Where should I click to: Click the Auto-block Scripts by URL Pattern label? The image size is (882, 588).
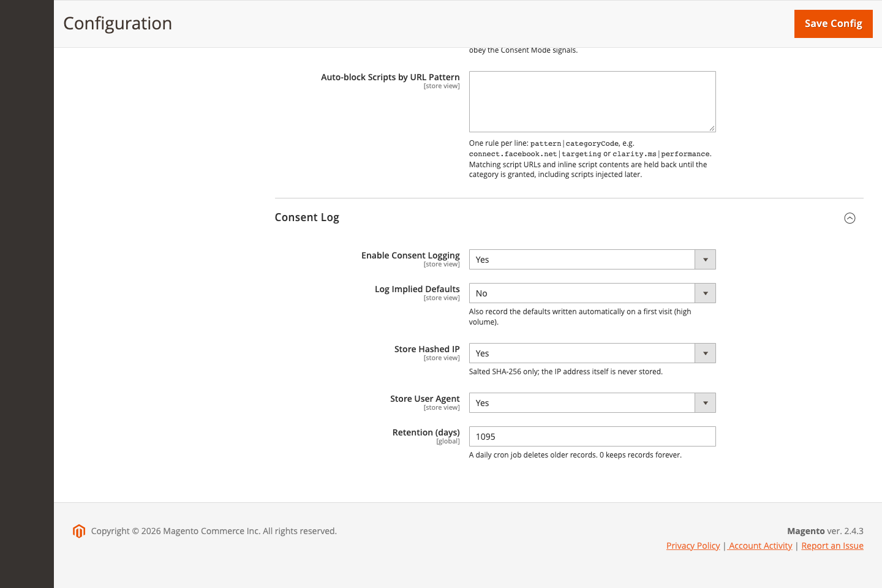(390, 77)
